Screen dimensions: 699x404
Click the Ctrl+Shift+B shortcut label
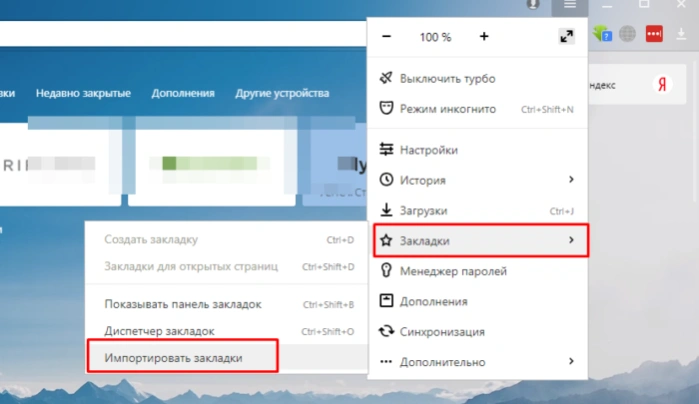[329, 305]
